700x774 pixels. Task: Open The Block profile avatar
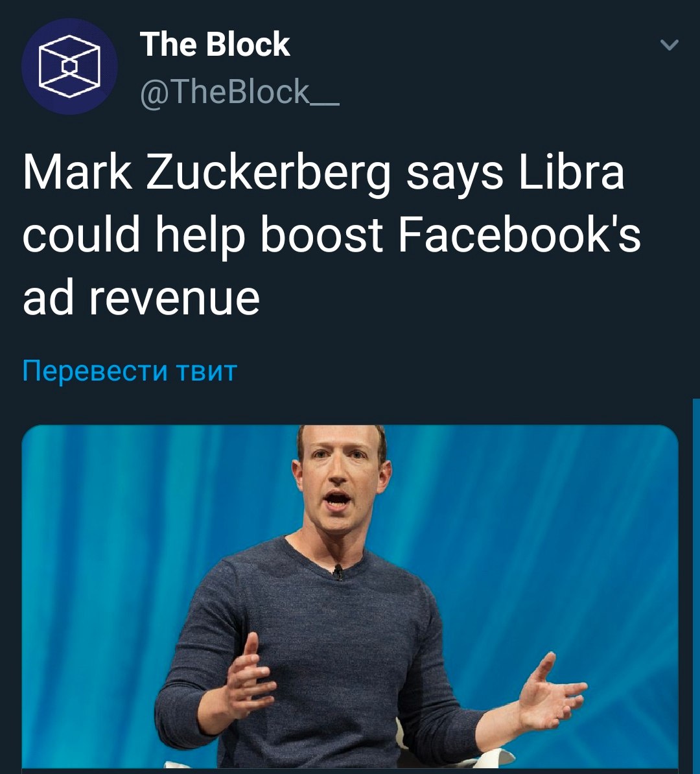[x=69, y=66]
